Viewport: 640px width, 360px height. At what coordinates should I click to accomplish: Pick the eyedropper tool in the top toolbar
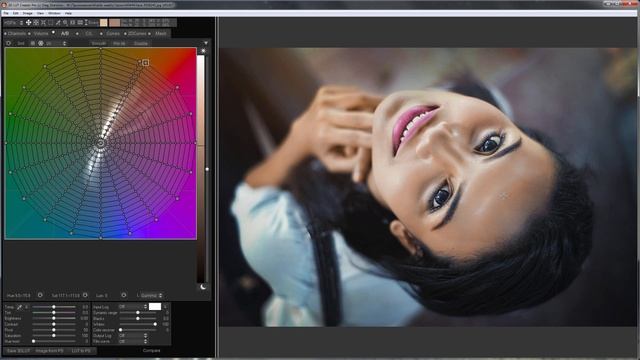58,23
